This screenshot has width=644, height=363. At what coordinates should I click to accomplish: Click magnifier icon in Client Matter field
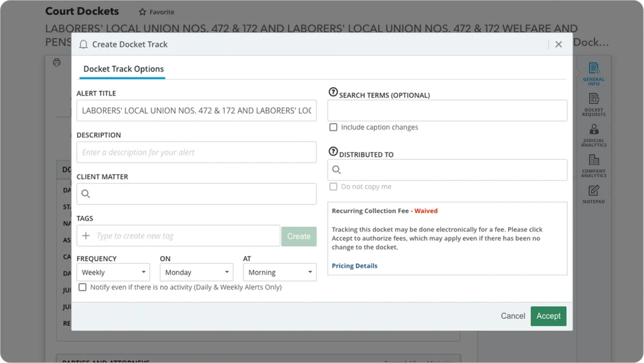click(x=86, y=193)
